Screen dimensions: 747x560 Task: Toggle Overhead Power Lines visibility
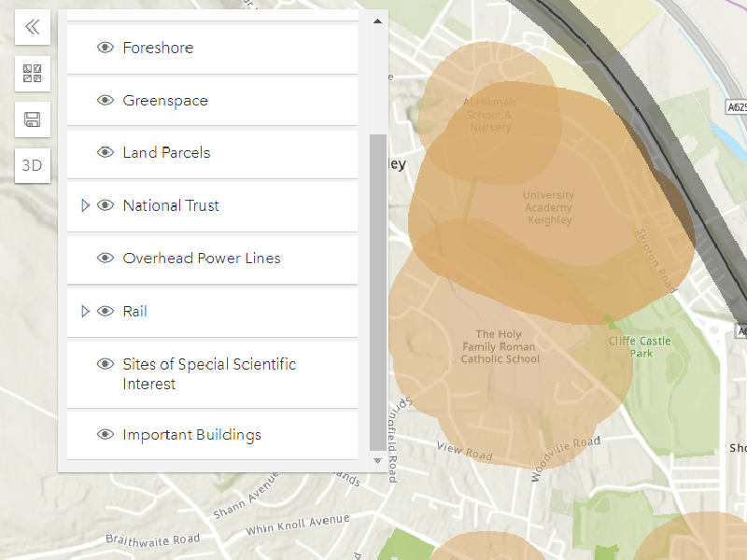coord(106,259)
